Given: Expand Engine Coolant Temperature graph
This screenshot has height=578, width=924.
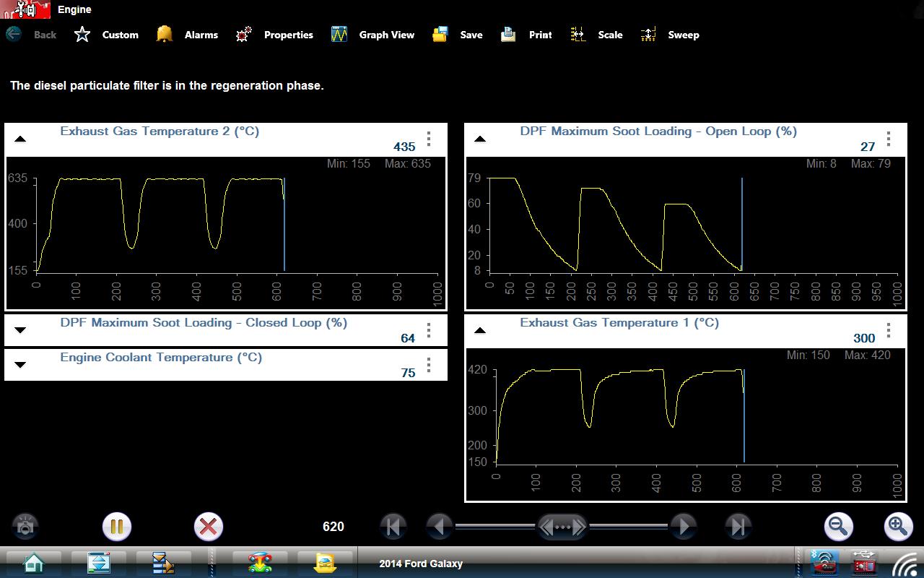Looking at the screenshot, I should click(x=20, y=365).
